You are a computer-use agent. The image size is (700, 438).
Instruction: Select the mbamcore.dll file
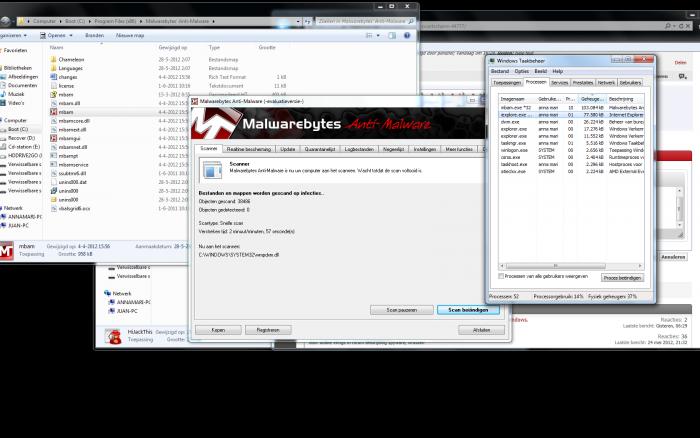[74, 121]
